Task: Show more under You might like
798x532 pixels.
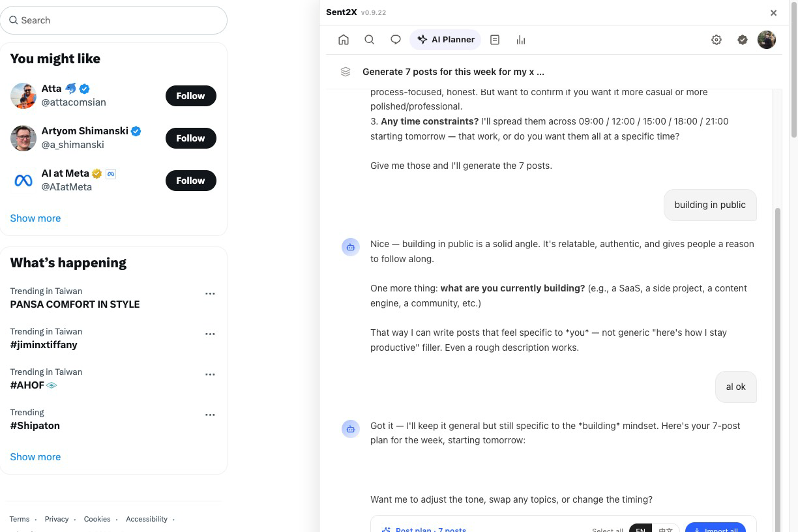Action: click(35, 218)
